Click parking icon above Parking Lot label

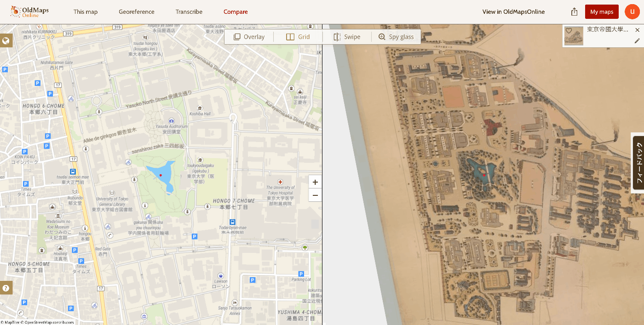point(301,274)
